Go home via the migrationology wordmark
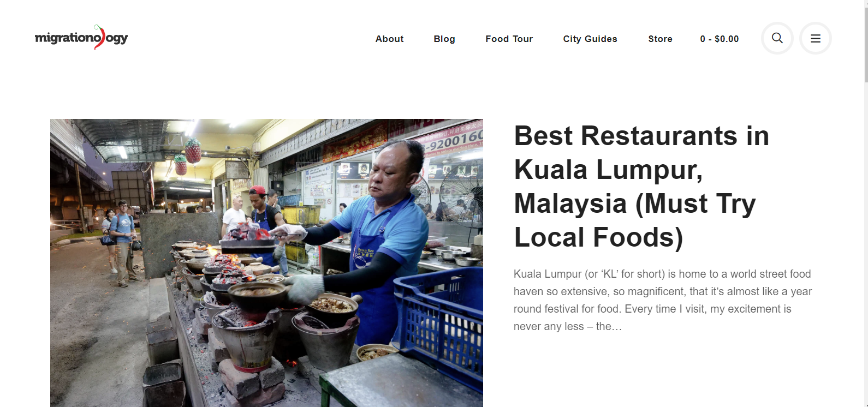The width and height of the screenshot is (868, 407). [x=81, y=38]
